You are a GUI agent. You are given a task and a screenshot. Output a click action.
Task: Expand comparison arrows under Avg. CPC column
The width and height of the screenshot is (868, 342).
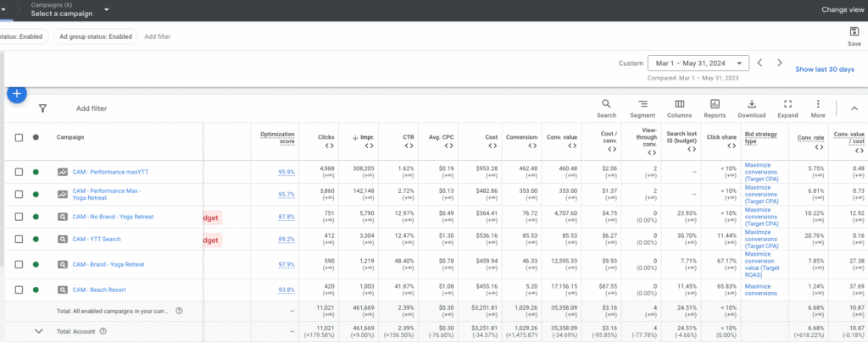(x=449, y=146)
